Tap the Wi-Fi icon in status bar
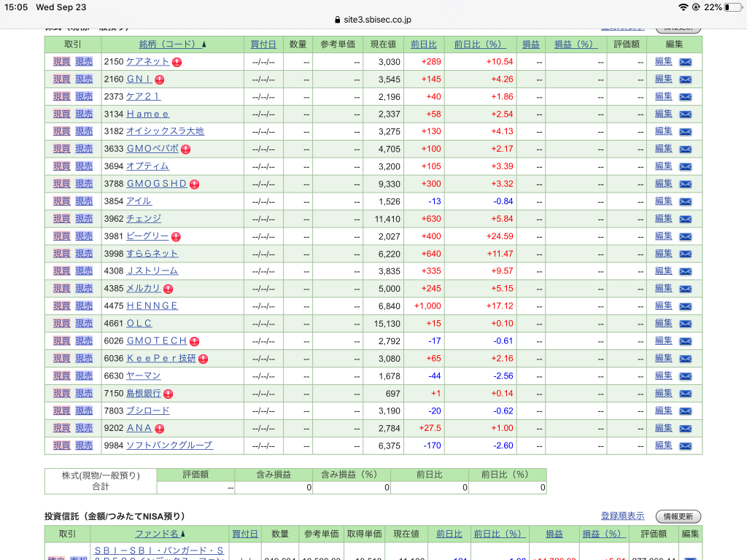This screenshot has width=747, height=560. pyautogui.click(x=683, y=7)
